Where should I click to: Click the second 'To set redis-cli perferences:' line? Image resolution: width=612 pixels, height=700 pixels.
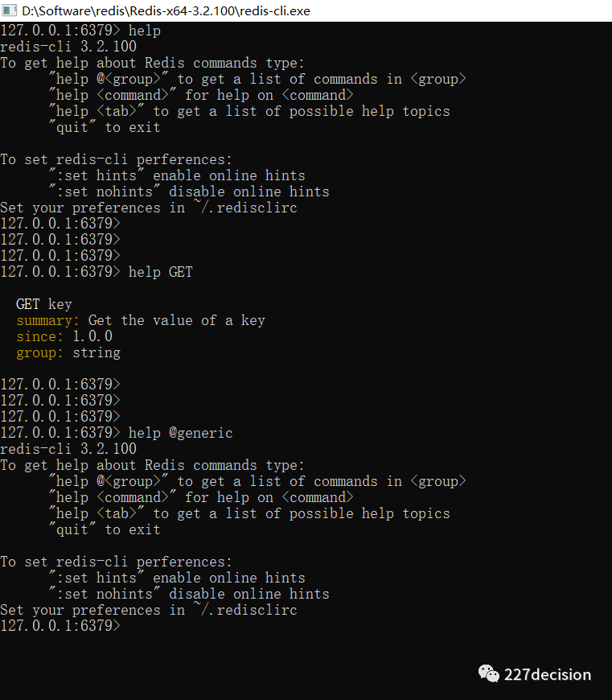[x=116, y=561]
